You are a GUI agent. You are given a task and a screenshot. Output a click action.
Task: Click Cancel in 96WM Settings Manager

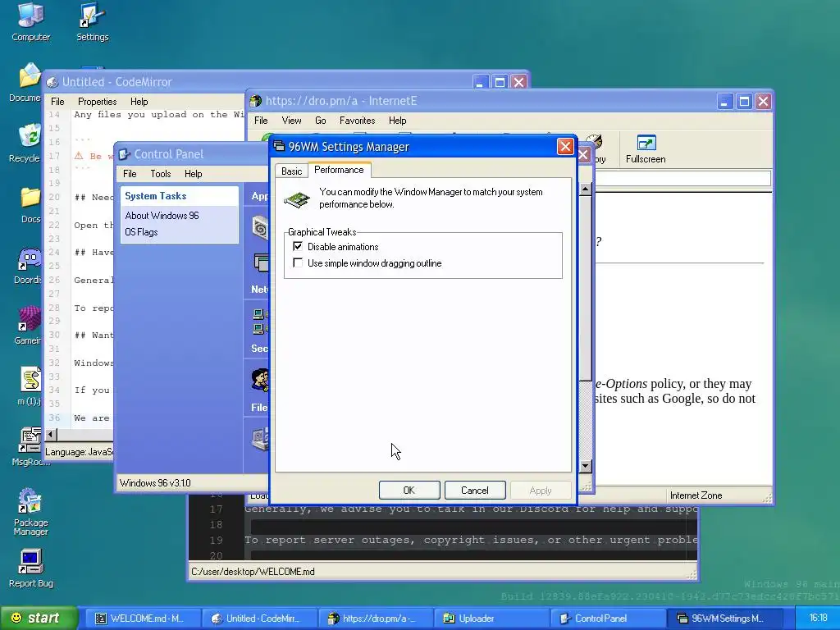[x=475, y=491]
